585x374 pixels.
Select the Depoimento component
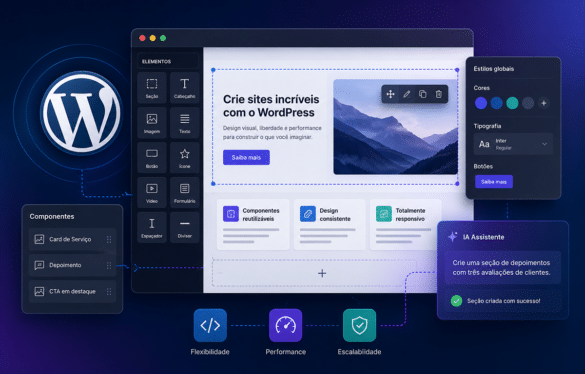[x=72, y=265]
